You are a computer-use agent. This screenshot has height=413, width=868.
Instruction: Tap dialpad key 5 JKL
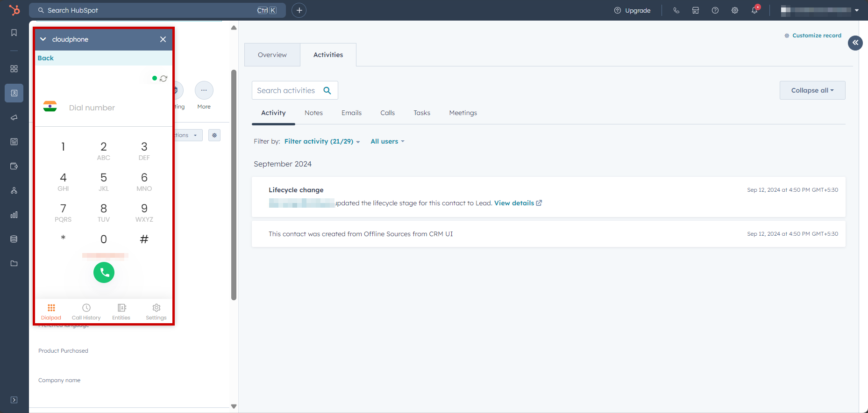[x=104, y=182]
